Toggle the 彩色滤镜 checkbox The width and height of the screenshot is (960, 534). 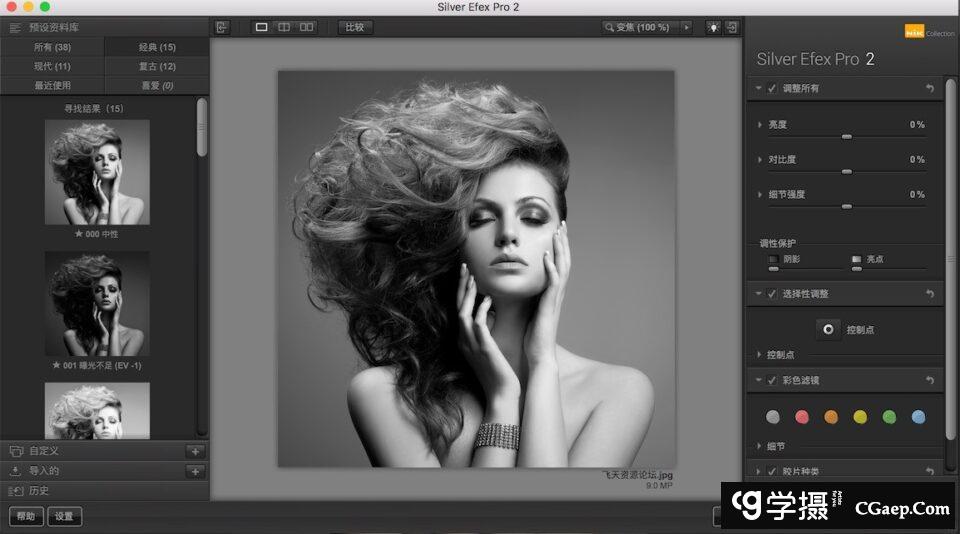click(772, 380)
